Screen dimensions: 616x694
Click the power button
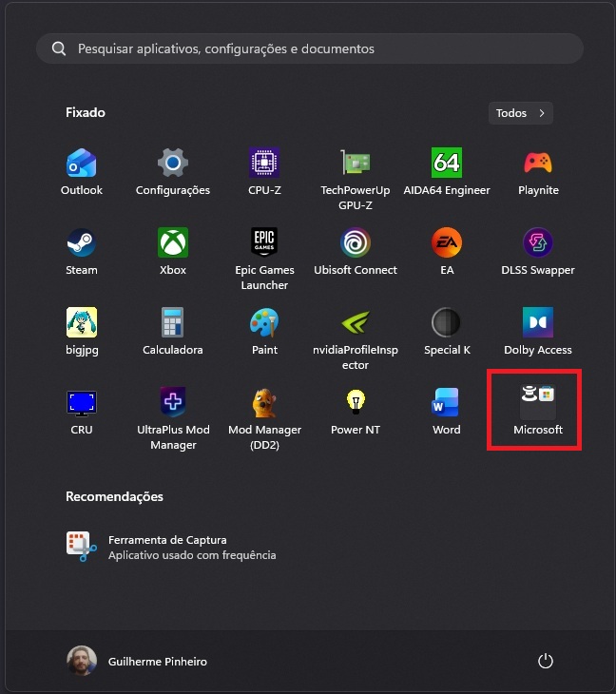tap(546, 662)
